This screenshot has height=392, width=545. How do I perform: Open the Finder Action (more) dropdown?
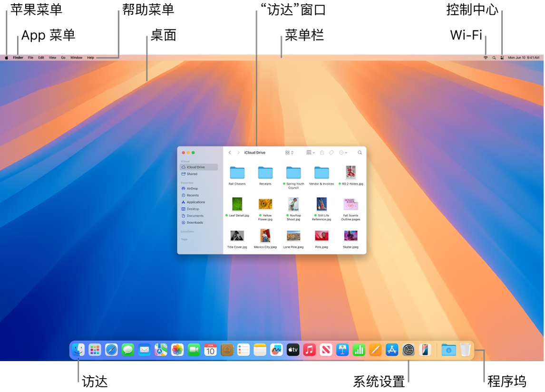343,153
